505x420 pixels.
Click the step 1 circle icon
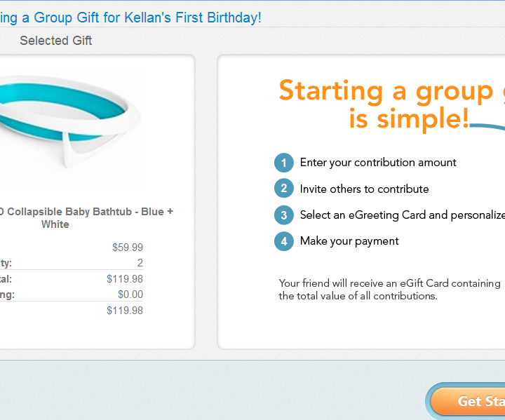click(x=284, y=163)
